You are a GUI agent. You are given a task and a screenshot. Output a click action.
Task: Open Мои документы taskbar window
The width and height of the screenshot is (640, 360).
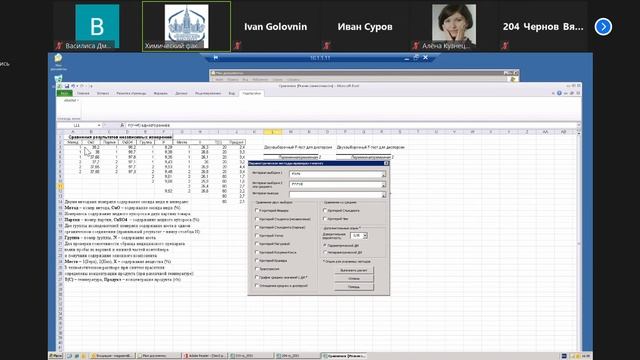pyautogui.click(x=158, y=356)
